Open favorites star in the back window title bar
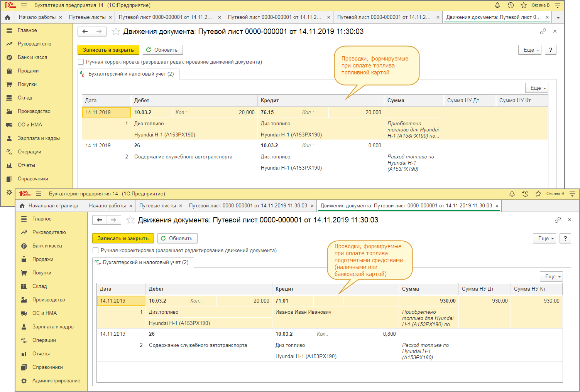580x392 pixels. click(524, 5)
